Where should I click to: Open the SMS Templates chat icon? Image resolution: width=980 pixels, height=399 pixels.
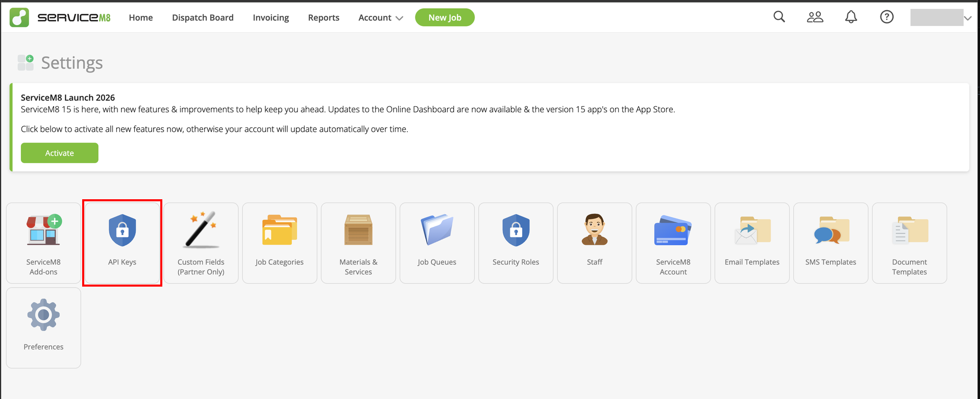click(x=831, y=230)
